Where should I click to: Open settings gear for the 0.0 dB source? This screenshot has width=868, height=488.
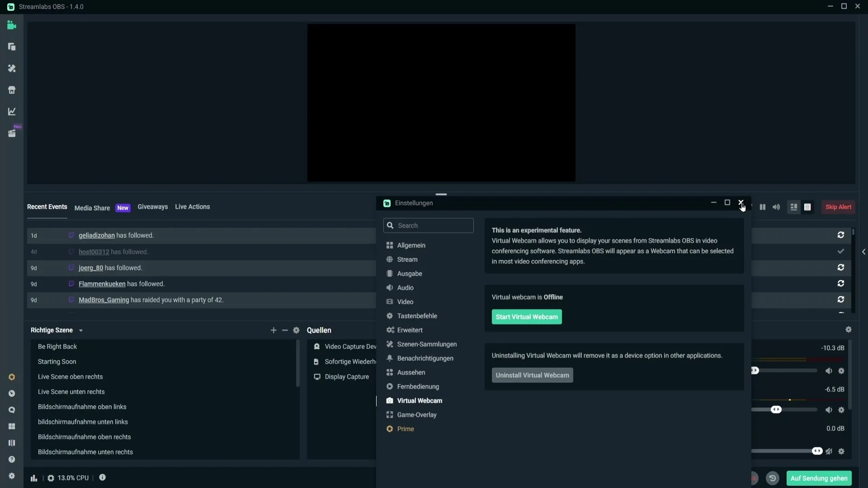tap(841, 451)
